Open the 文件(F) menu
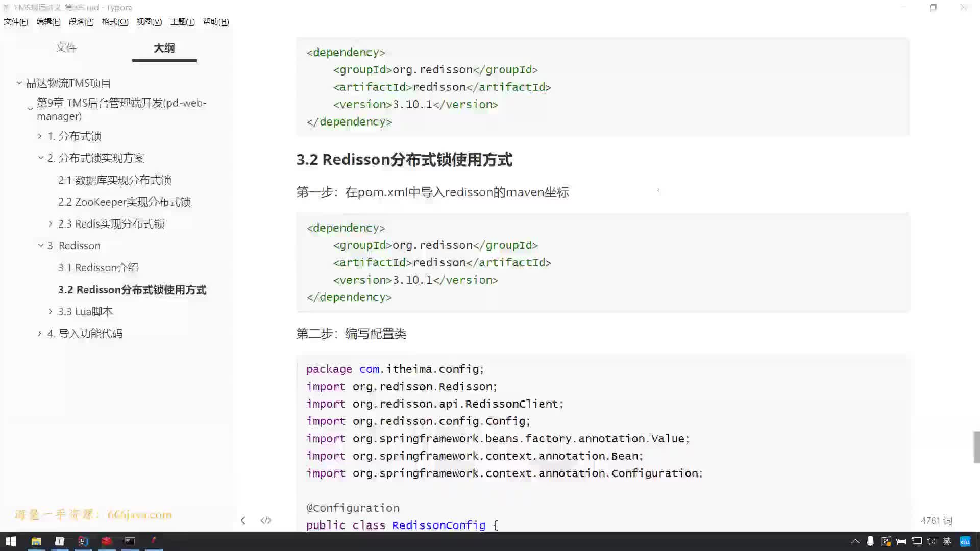Screen dimensions: 980x551 coord(16,21)
